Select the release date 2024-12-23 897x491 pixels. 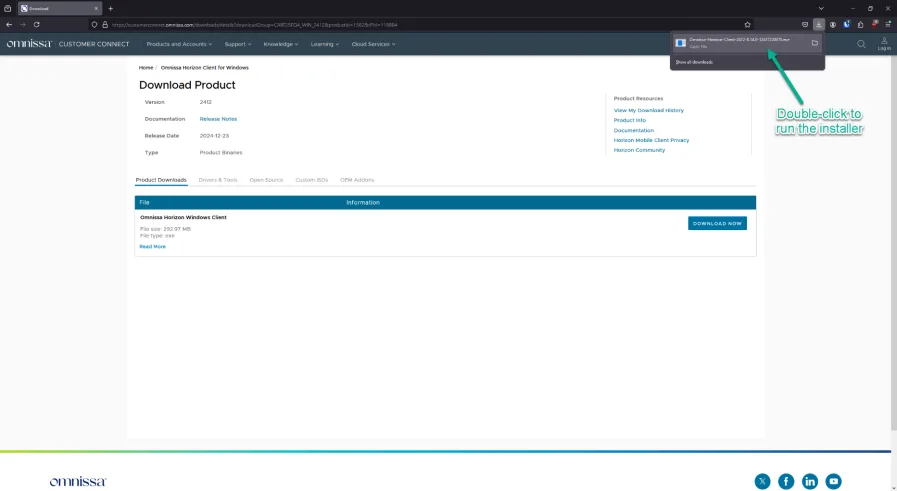coord(214,136)
